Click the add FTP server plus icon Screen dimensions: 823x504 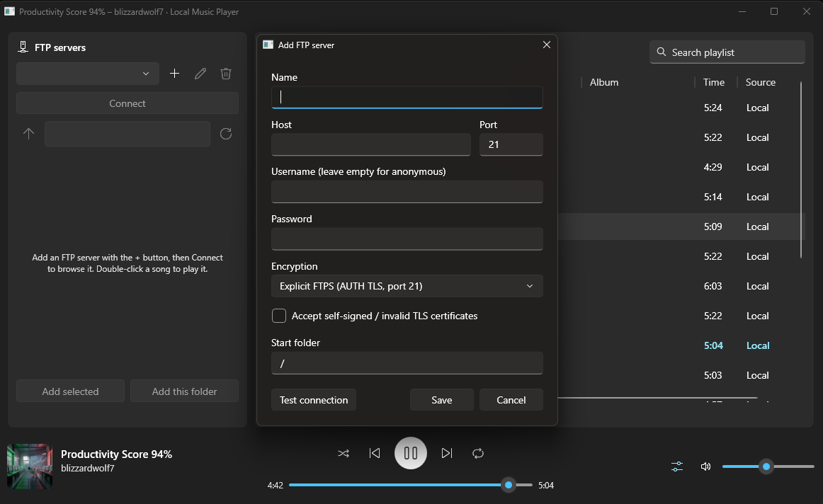click(175, 74)
